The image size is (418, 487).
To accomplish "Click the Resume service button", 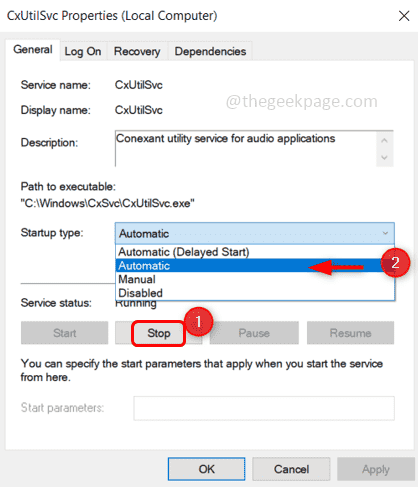I will pos(350,333).
